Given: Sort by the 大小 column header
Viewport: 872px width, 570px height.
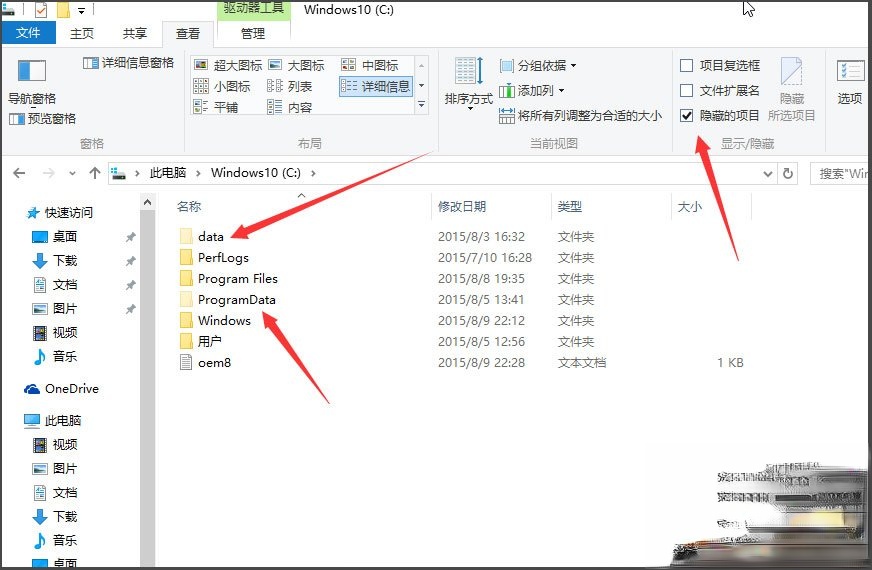Looking at the screenshot, I should (690, 206).
